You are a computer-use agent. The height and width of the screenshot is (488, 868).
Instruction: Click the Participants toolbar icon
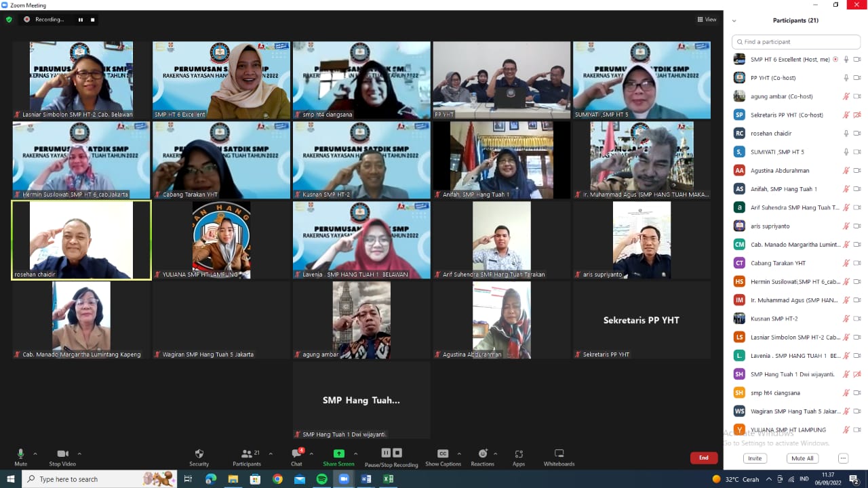pyautogui.click(x=247, y=457)
